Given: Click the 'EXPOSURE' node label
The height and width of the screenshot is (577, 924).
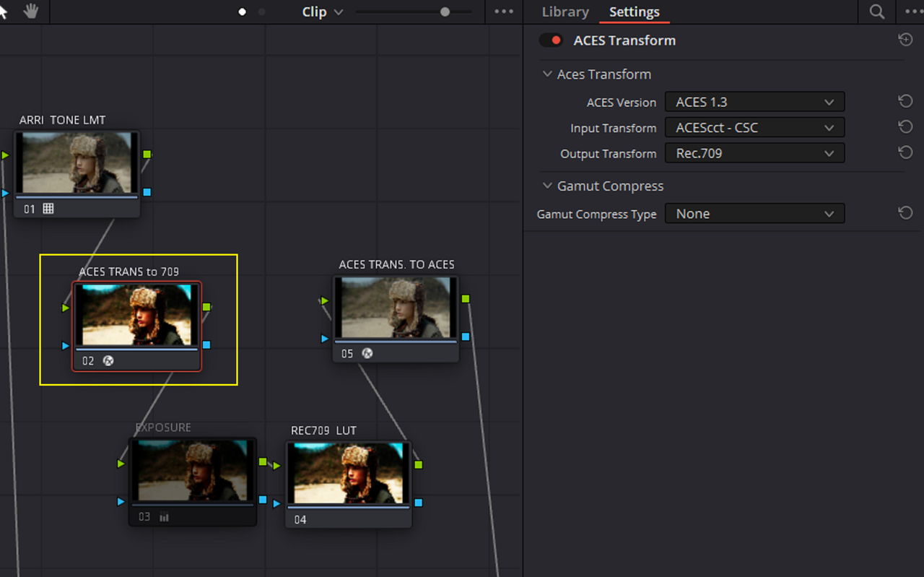Looking at the screenshot, I should click(163, 428).
